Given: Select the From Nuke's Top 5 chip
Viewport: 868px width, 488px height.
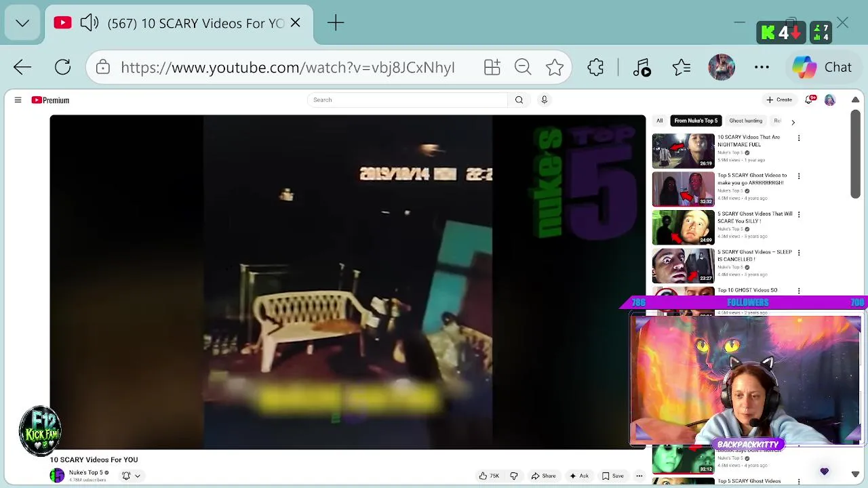Looking at the screenshot, I should click(696, 121).
